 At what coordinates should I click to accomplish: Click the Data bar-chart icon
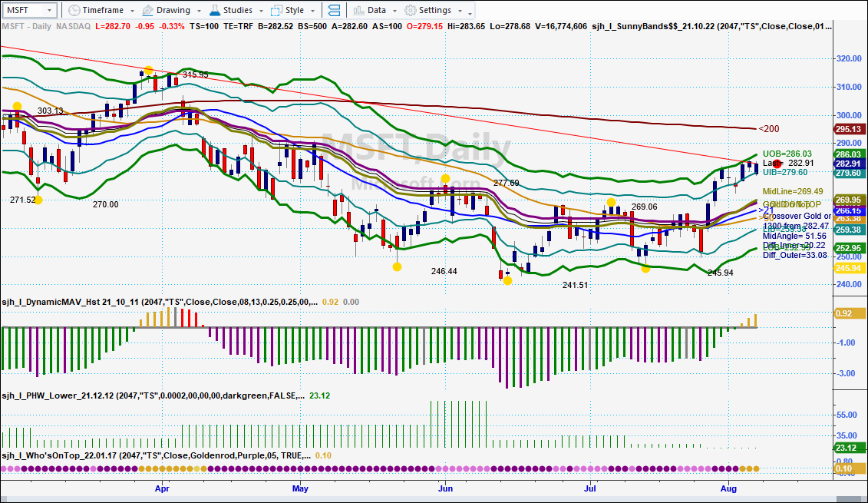click(x=358, y=11)
